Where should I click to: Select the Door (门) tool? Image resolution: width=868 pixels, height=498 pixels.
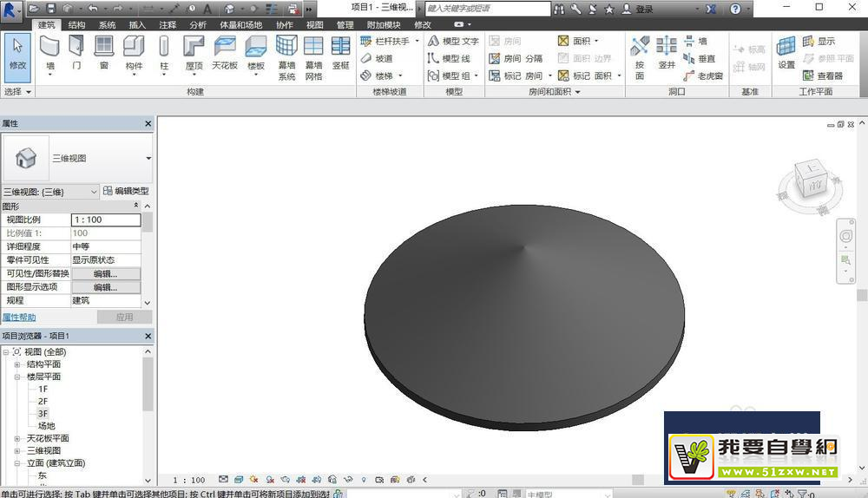point(76,53)
